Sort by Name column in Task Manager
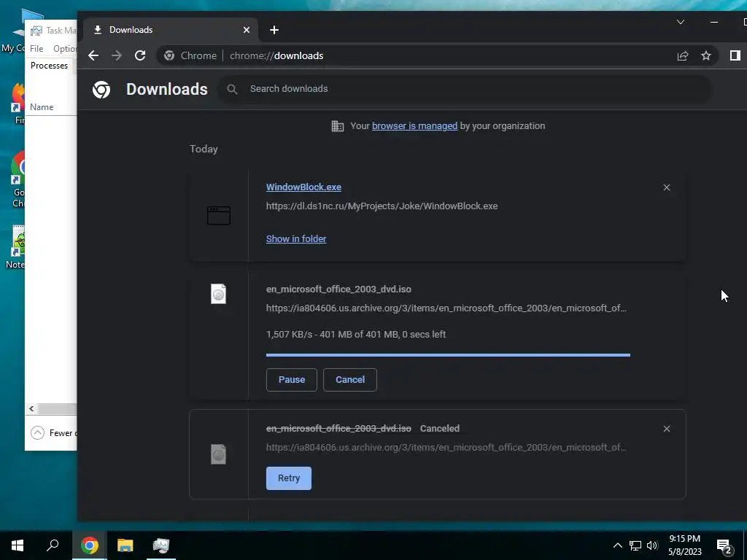This screenshot has height=560, width=747. (42, 107)
